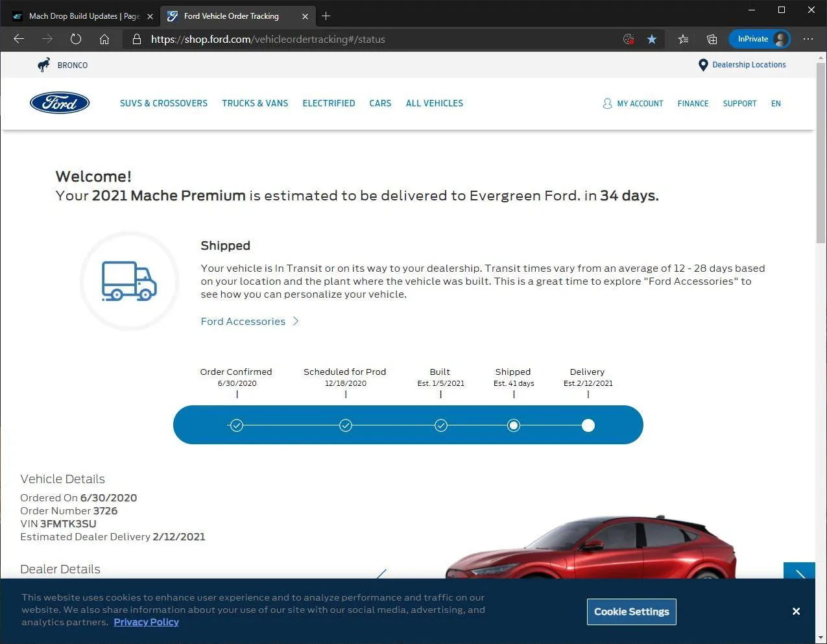Toggle the favorites star in address bar

tap(652, 39)
